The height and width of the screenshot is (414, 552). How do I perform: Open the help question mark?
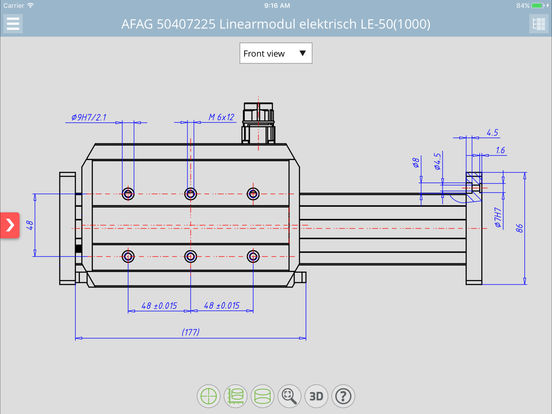click(x=343, y=396)
